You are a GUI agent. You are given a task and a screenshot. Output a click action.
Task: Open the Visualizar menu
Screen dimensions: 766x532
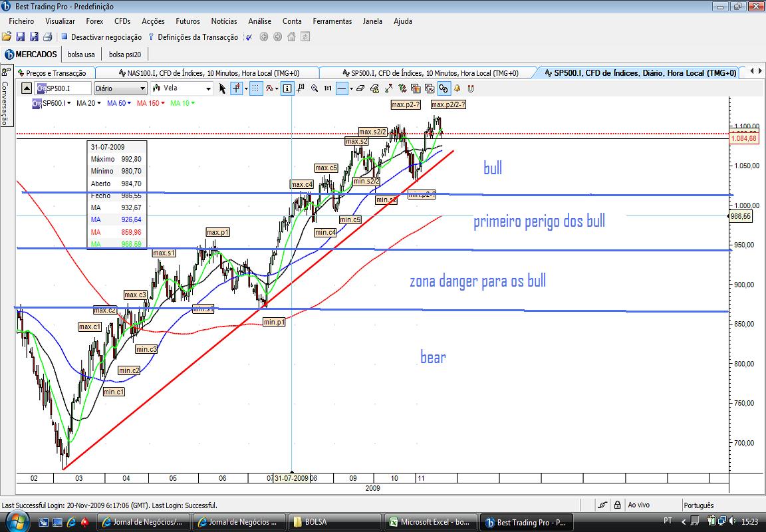click(x=60, y=21)
